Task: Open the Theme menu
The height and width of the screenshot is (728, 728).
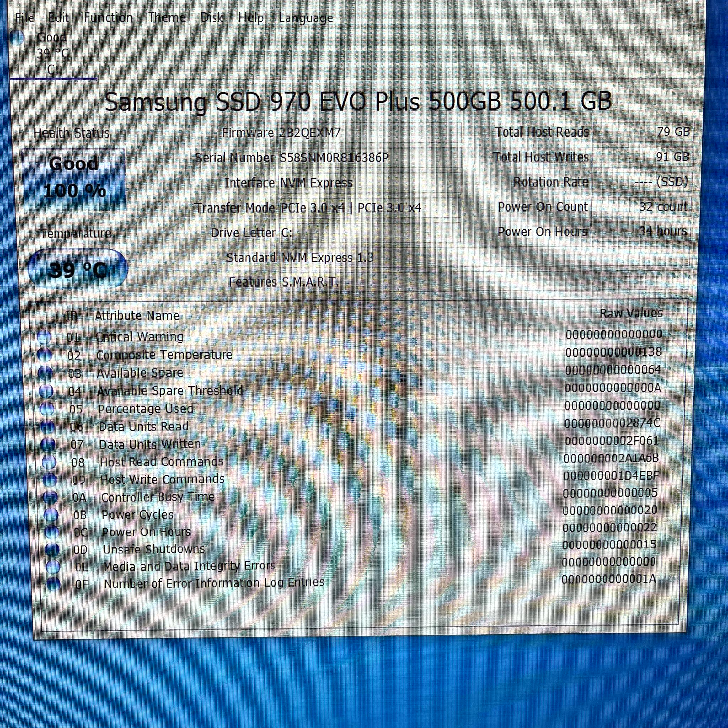Action: tap(167, 17)
